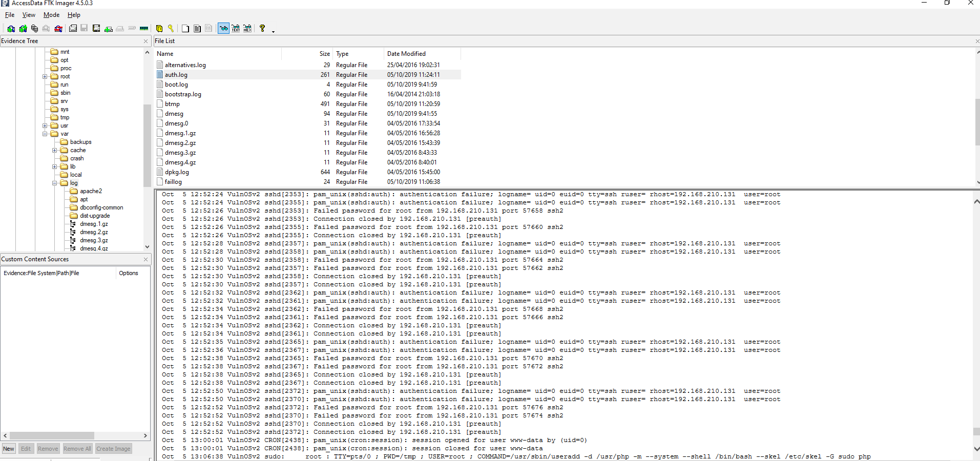Click Add All Attached Devices icon
980x461 pixels.
pos(23,29)
